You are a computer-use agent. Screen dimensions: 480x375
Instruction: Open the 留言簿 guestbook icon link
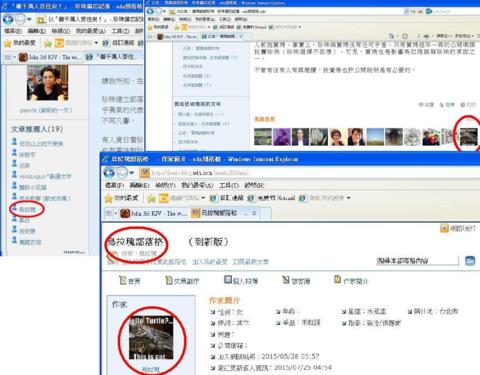pos(296,281)
